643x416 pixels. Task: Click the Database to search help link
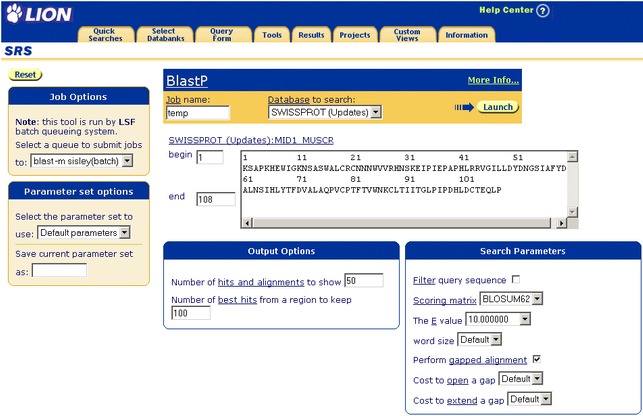[x=289, y=99]
